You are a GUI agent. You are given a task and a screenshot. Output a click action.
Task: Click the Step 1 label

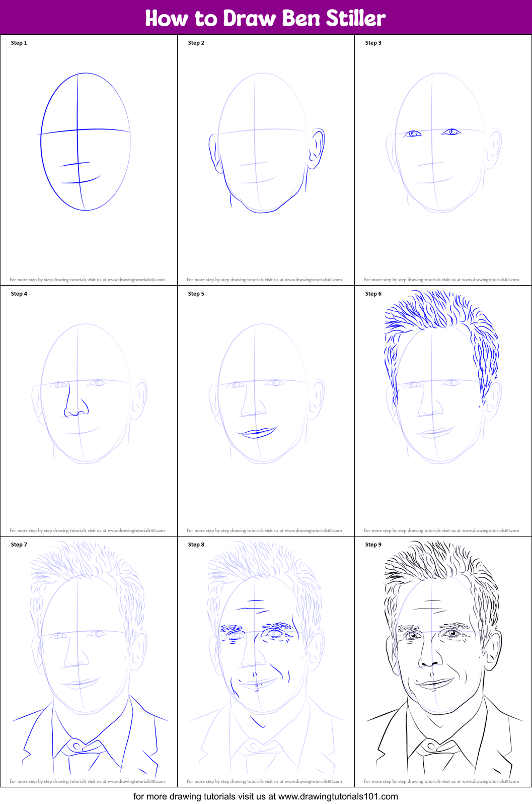coord(19,43)
